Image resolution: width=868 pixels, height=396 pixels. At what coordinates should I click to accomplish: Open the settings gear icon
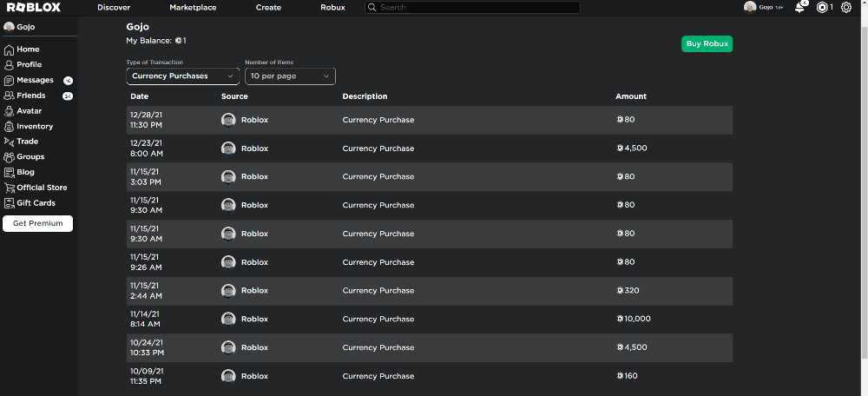point(845,7)
